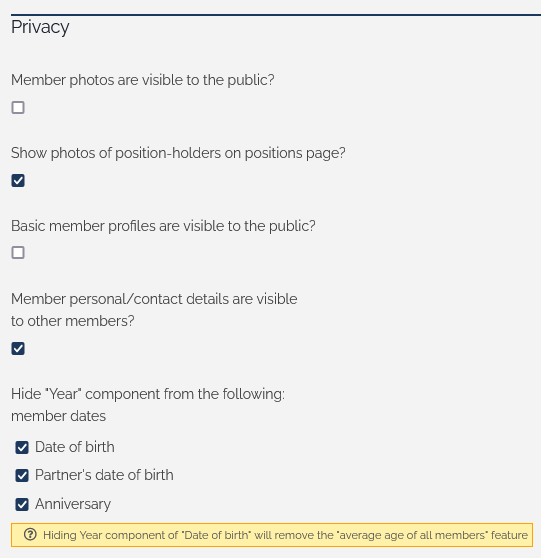Click the "Hide Year component" field label
The width and height of the screenshot is (541, 558).
[x=148, y=394]
